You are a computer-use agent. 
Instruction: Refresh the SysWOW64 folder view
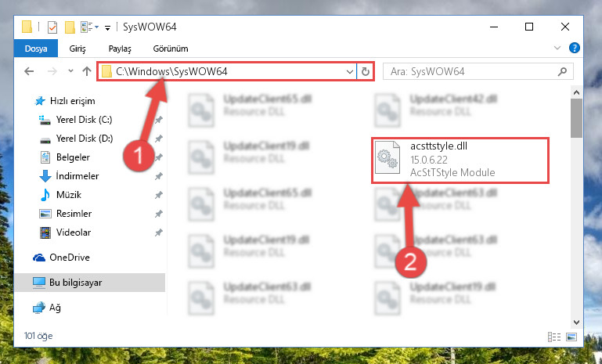tap(366, 71)
